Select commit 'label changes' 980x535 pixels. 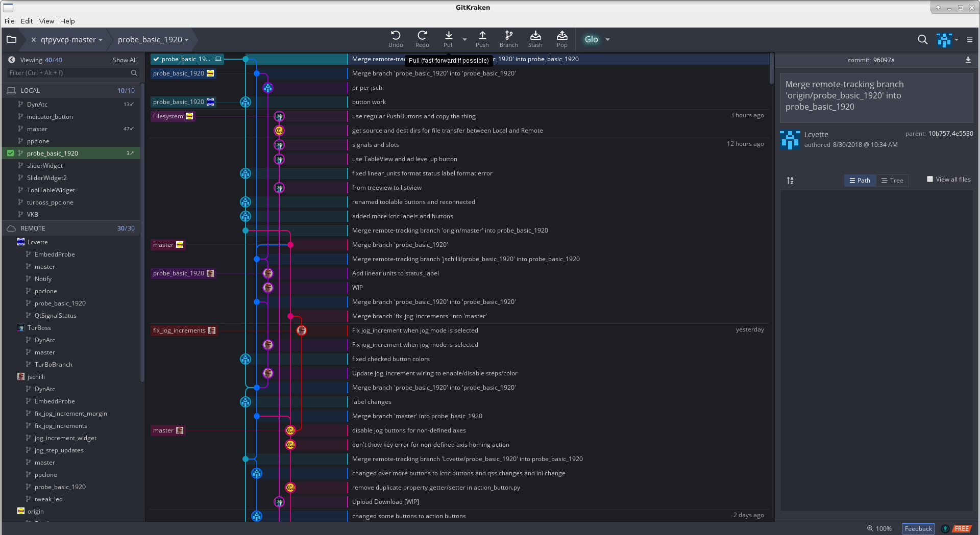coord(372,402)
